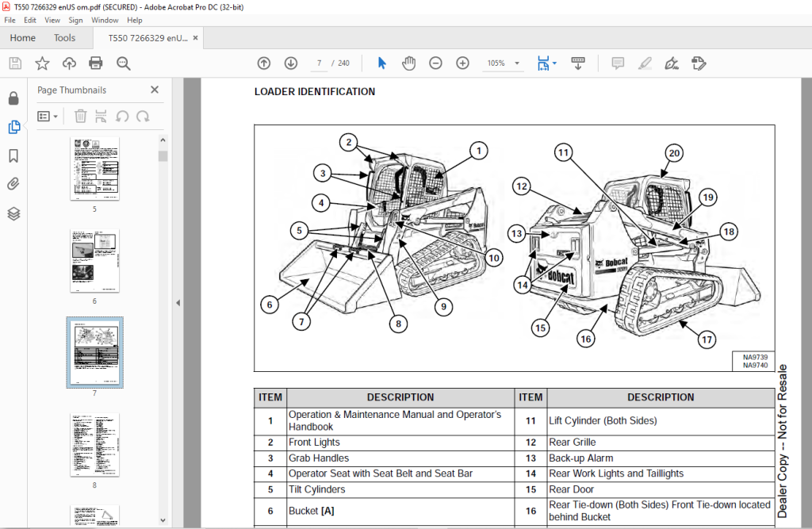Open Layers sidebar panel icon
Image resolution: width=812 pixels, height=529 pixels.
tap(13, 213)
